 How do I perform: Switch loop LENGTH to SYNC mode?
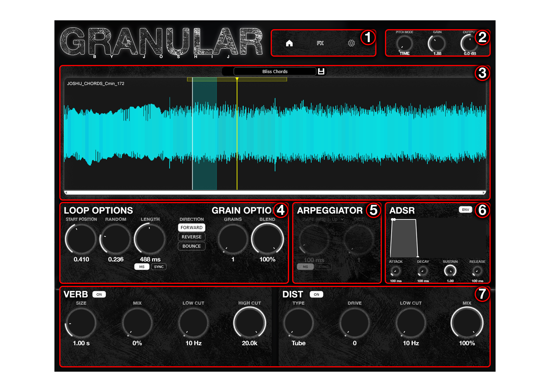tap(159, 266)
